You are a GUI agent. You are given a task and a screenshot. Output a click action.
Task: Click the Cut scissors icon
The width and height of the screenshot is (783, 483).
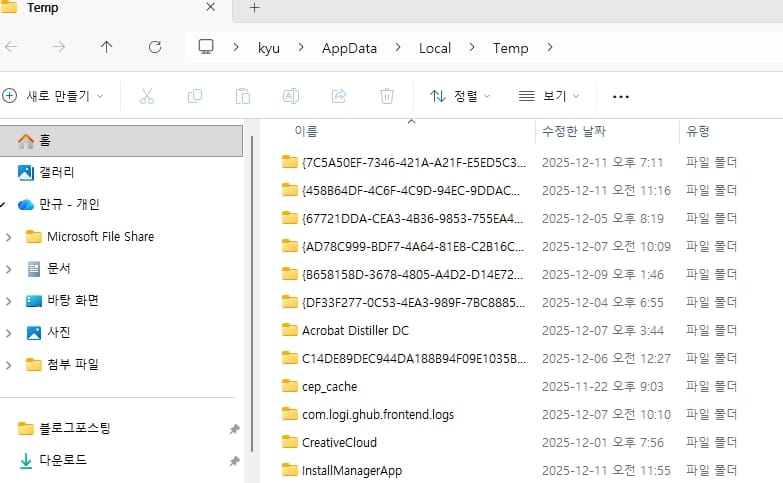click(x=147, y=96)
